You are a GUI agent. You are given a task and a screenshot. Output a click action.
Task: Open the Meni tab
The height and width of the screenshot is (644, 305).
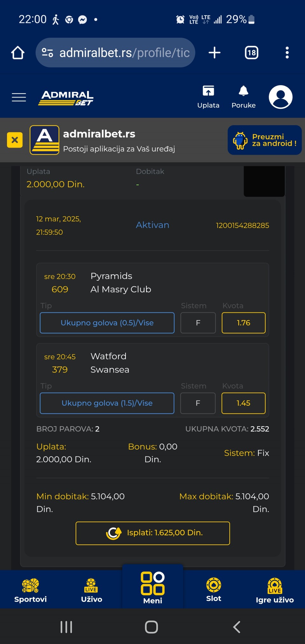point(152,588)
